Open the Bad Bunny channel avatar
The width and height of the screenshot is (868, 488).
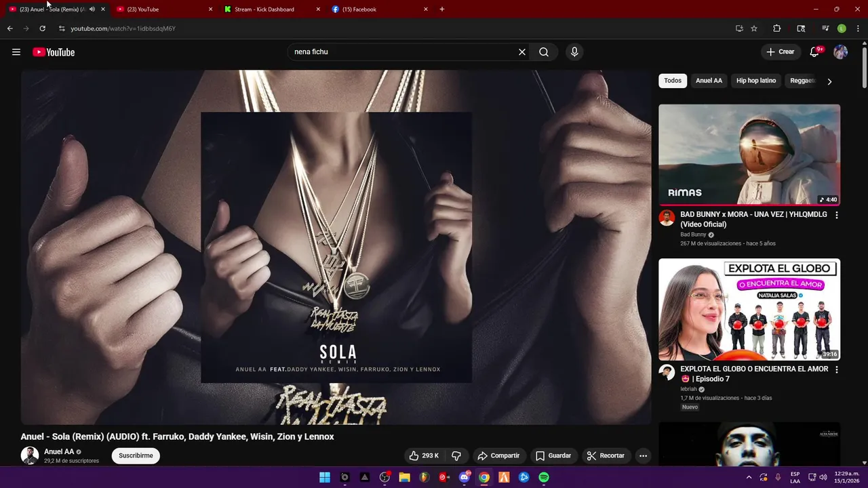[x=667, y=218]
